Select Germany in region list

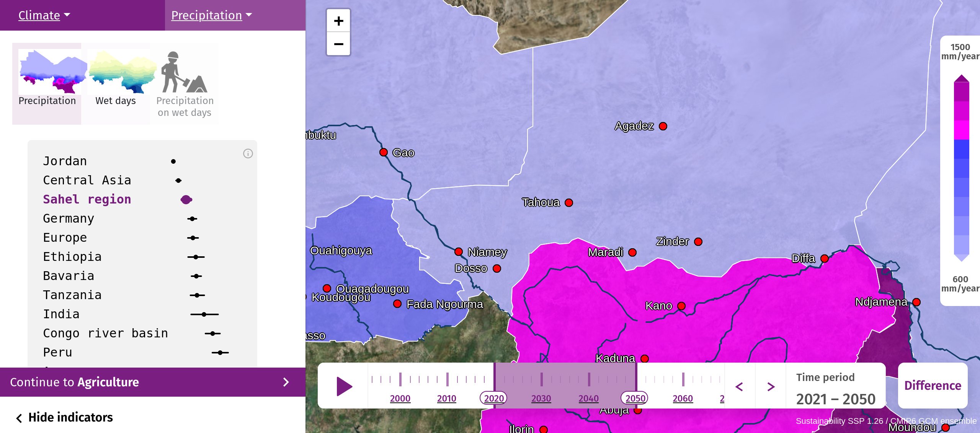142,218
